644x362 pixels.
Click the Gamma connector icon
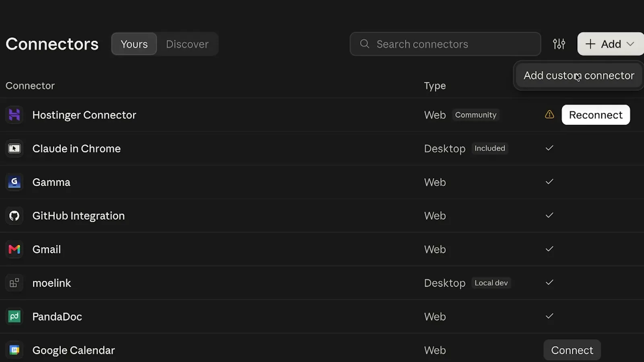coord(14,182)
